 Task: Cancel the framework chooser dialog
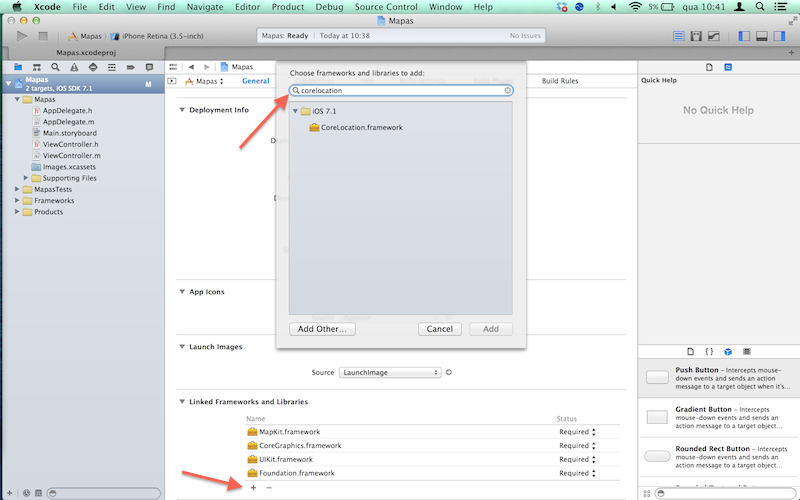tap(440, 329)
